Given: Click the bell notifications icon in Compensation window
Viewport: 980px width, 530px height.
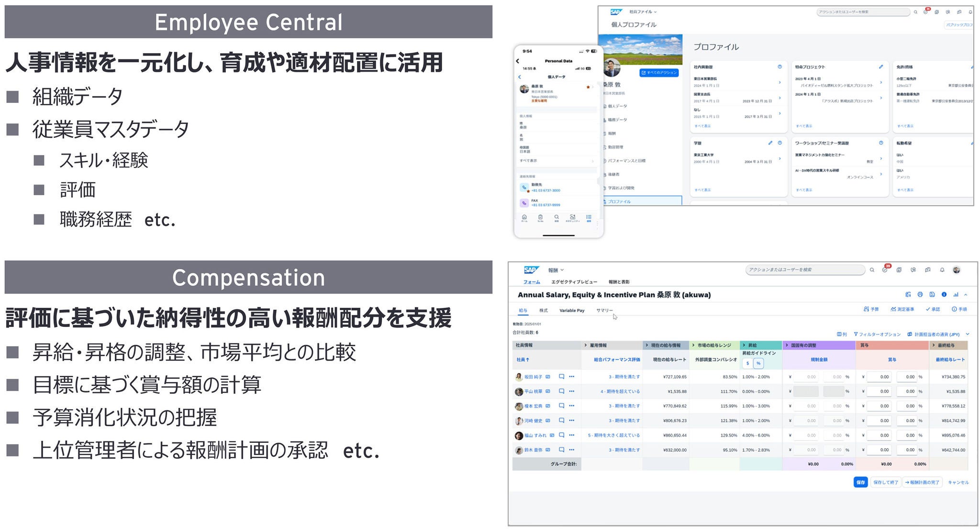Looking at the screenshot, I should point(942,270).
